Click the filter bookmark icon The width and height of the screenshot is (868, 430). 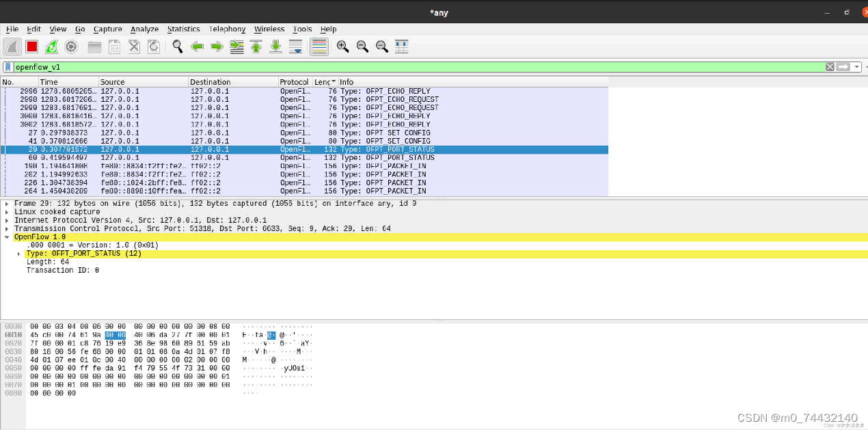[8, 66]
